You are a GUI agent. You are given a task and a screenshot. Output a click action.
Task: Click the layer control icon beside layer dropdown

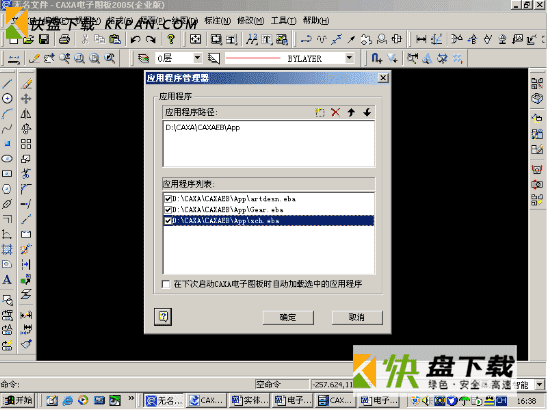[143, 58]
